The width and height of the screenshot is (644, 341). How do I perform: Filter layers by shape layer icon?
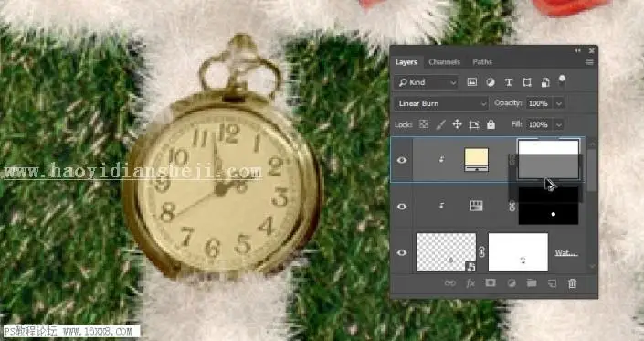tap(526, 82)
